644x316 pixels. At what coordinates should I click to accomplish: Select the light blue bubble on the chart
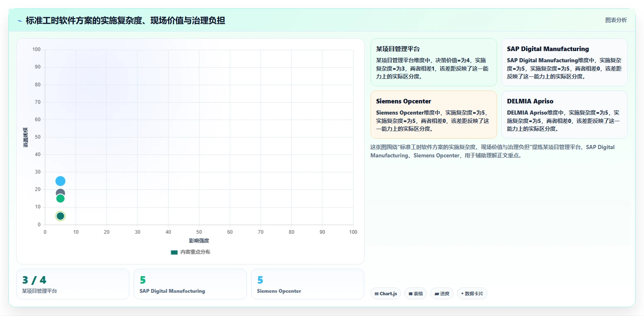(61, 181)
